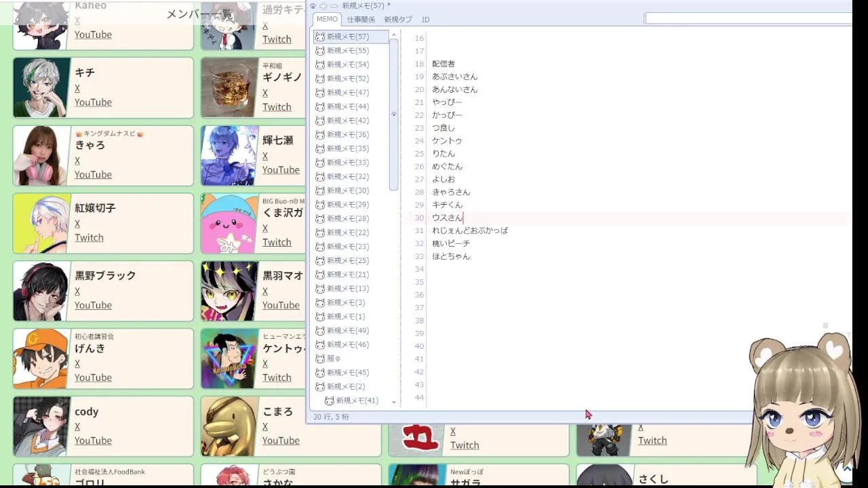This screenshot has width=868, height=488.
Task: Click キチ's avatar thumbnail
Action: tap(41, 87)
